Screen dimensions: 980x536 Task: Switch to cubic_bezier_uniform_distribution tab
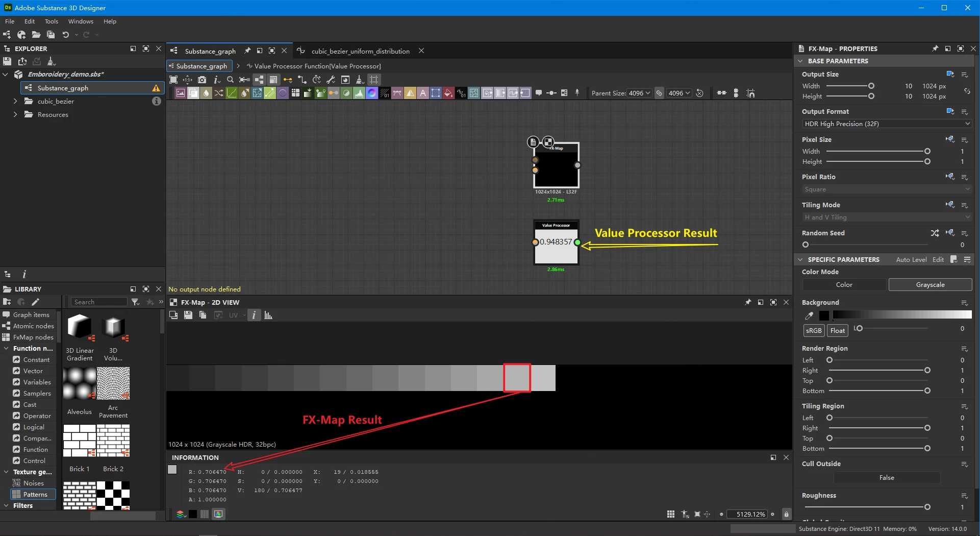(360, 51)
